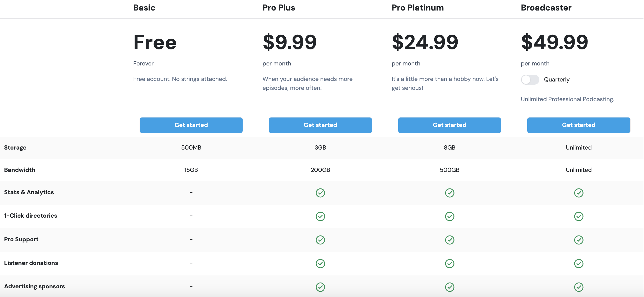
Task: Click Get started under Basic plan
Action: (191, 125)
